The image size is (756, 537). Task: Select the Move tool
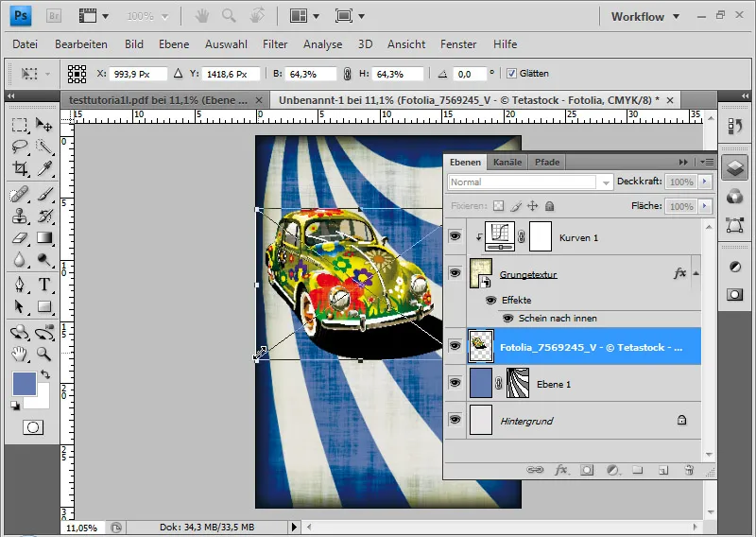point(44,125)
